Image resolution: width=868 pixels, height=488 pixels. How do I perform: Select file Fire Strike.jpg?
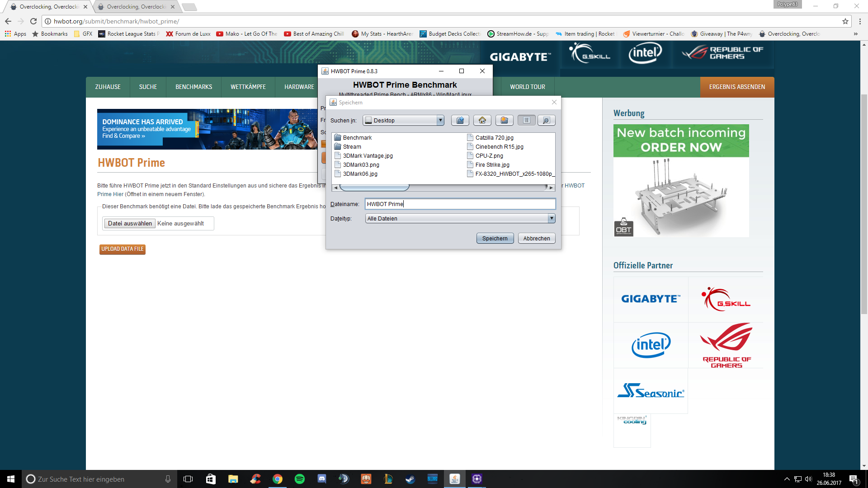point(488,164)
